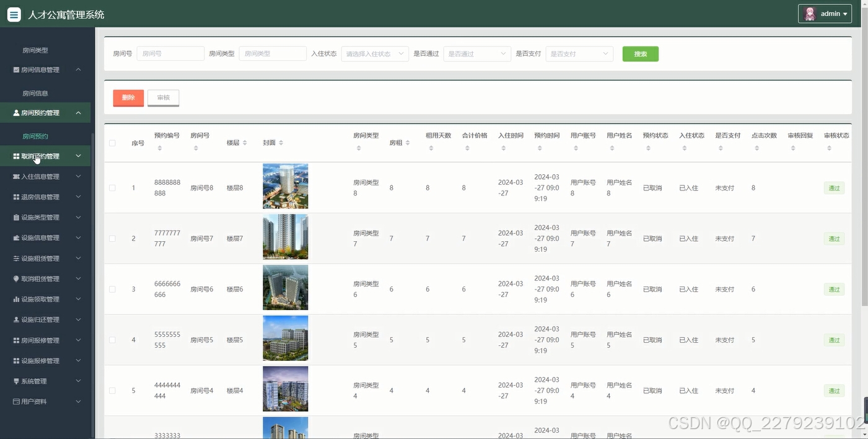
Task: Click the 取消租赁管理 sidebar icon
Action: point(16,279)
